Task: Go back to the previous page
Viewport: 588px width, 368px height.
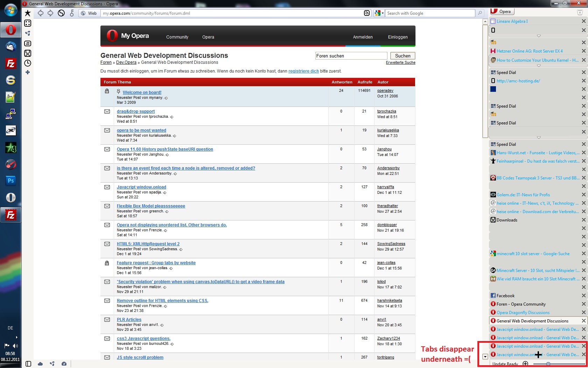Action: (41, 13)
